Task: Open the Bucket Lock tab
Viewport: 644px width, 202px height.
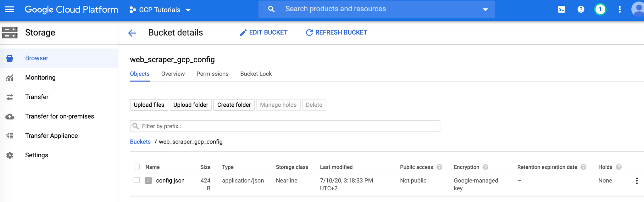Action: [x=256, y=74]
